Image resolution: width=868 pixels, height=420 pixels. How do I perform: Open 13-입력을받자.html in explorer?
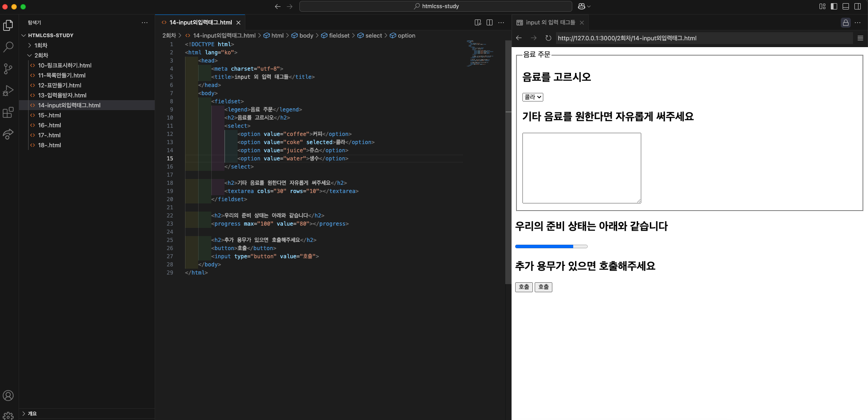[x=87, y=95]
